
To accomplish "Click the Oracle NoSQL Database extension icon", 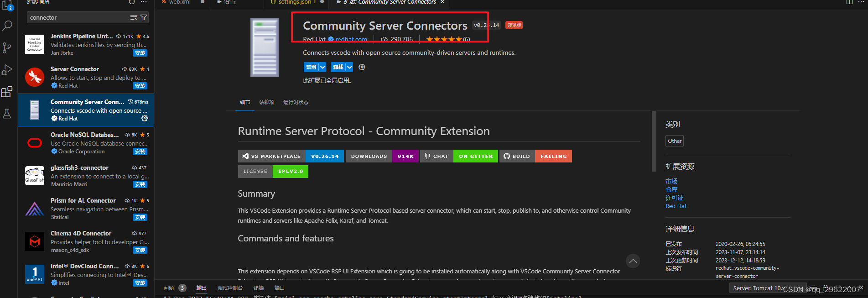I will [x=35, y=143].
